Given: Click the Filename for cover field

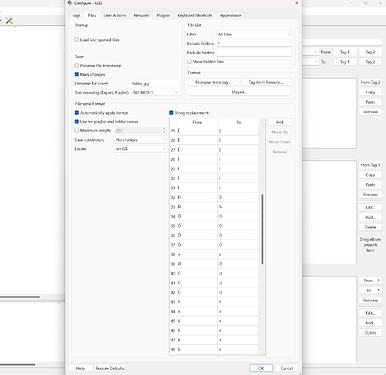Looking at the screenshot, I should coord(155,83).
